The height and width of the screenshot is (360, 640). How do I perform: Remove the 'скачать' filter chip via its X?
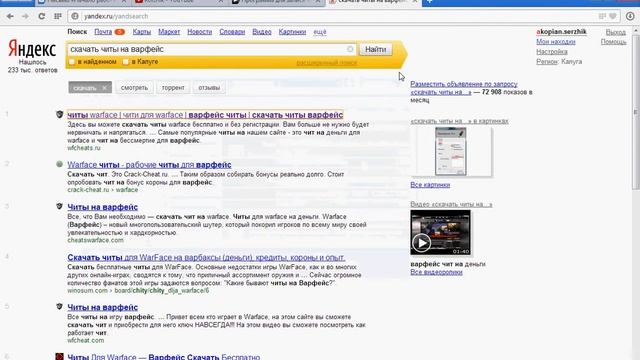point(104,88)
